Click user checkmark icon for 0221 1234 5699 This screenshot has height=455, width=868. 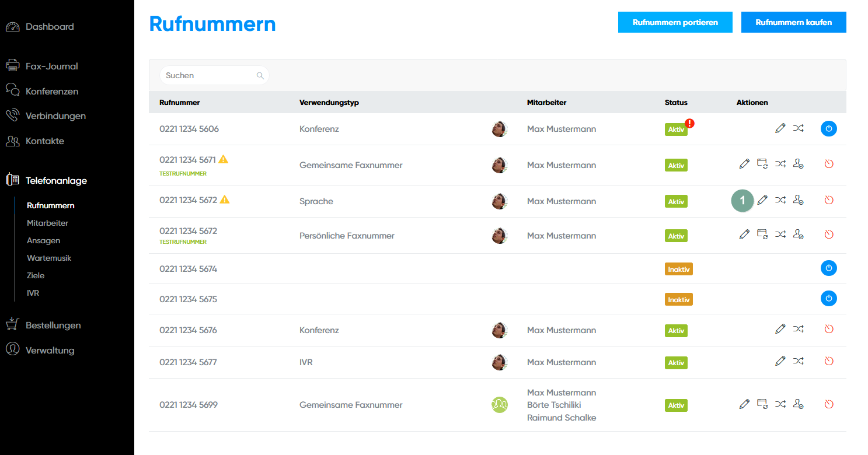pos(799,404)
